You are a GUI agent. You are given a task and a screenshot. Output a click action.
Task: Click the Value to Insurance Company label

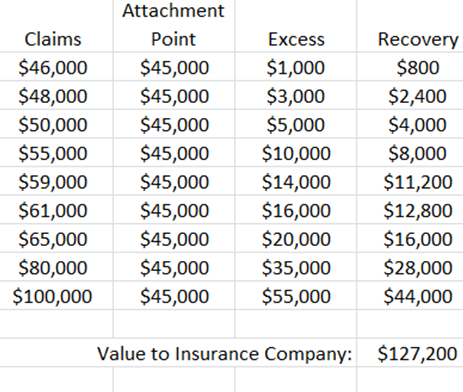(224, 353)
